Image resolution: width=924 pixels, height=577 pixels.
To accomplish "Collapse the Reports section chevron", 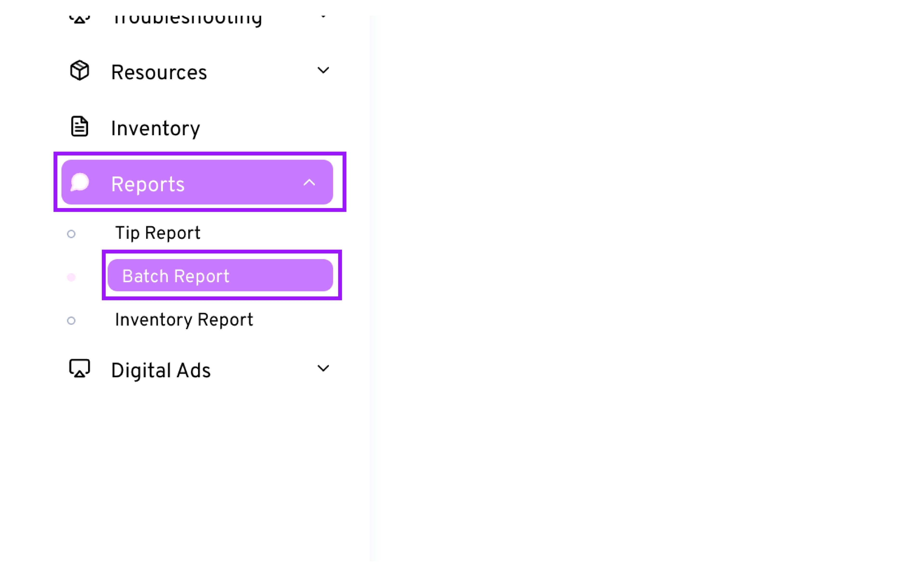I will pos(309,183).
